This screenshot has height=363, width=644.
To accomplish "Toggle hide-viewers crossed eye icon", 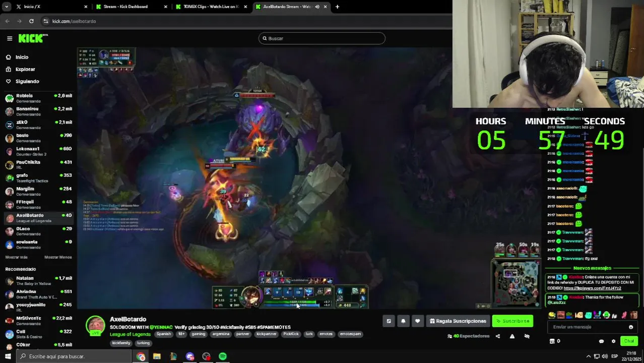I will click(x=527, y=336).
